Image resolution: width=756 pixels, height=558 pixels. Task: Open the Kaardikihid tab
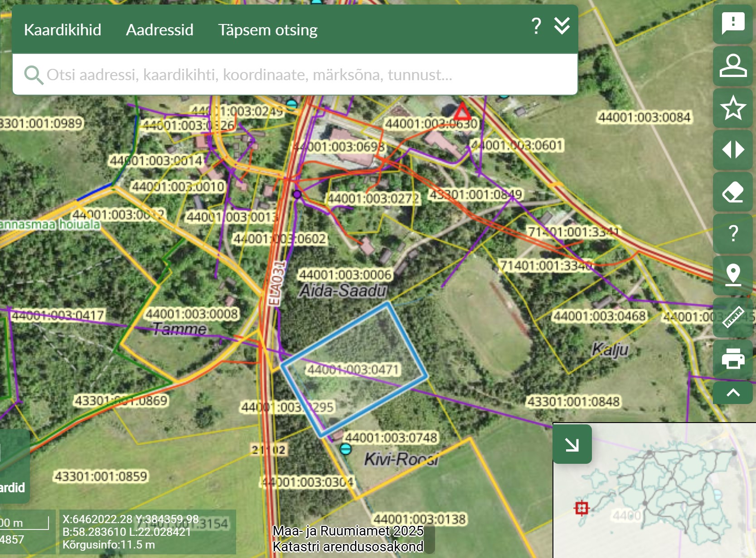(x=63, y=30)
